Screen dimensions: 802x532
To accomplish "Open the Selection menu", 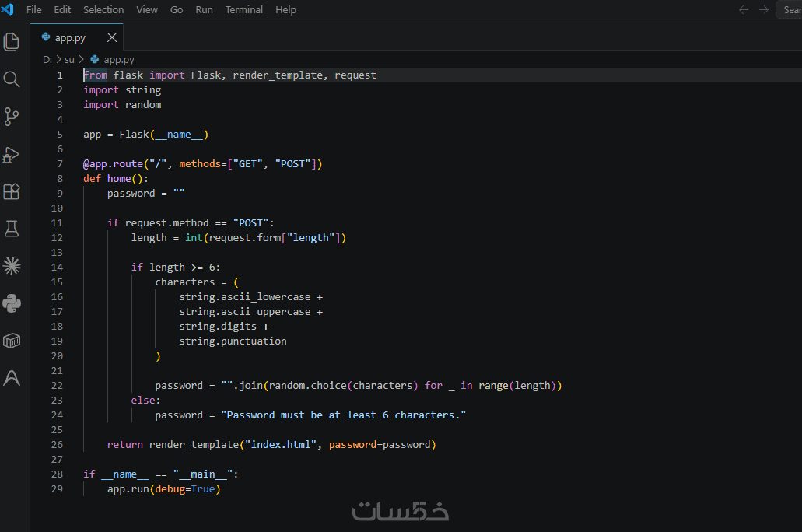I will [103, 9].
